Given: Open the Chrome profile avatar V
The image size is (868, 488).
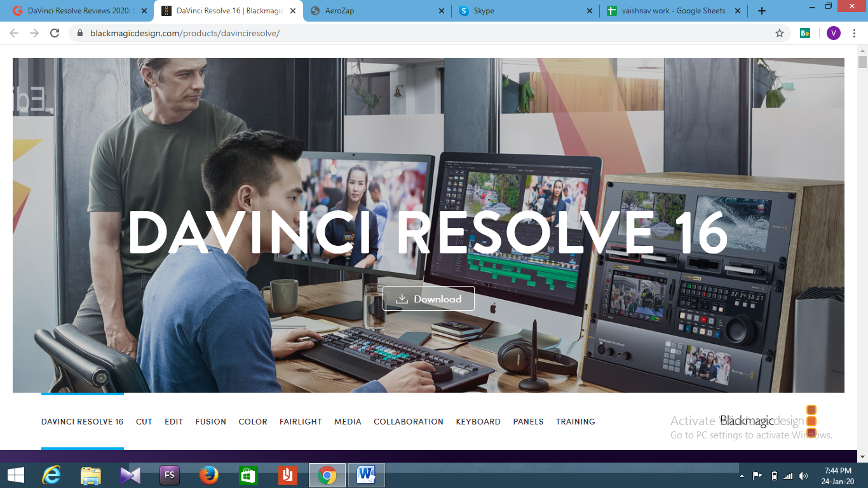Looking at the screenshot, I should point(833,33).
